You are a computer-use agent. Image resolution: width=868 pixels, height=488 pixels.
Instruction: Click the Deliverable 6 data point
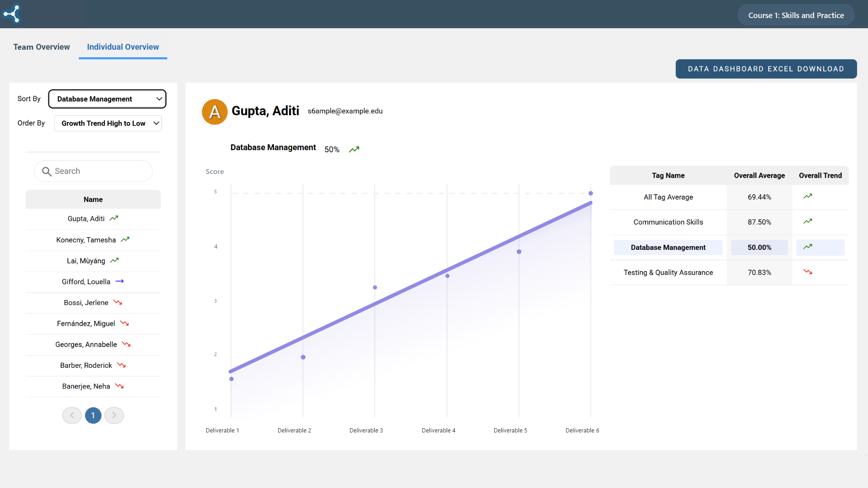590,193
